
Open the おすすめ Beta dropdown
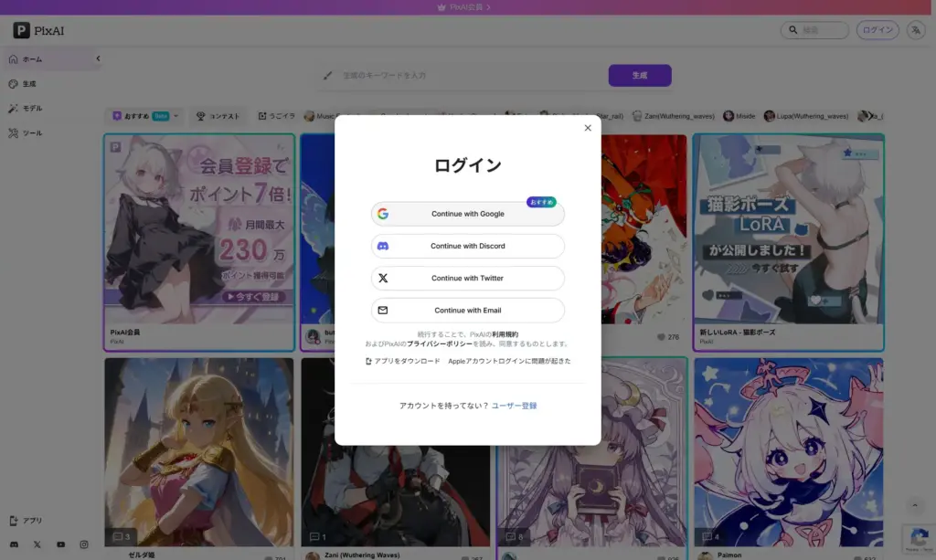click(145, 116)
